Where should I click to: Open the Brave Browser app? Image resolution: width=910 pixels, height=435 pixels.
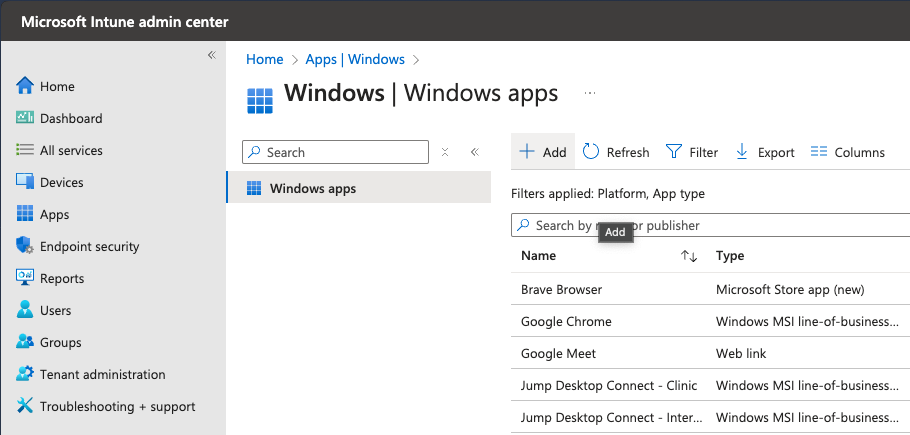pos(561,289)
